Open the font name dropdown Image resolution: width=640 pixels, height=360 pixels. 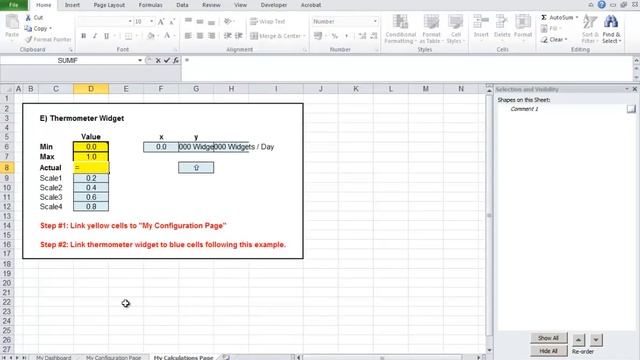tap(130, 21)
